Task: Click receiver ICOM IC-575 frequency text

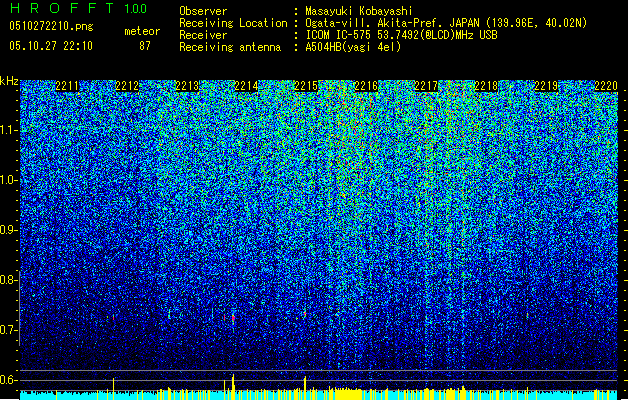Action: (x=401, y=35)
